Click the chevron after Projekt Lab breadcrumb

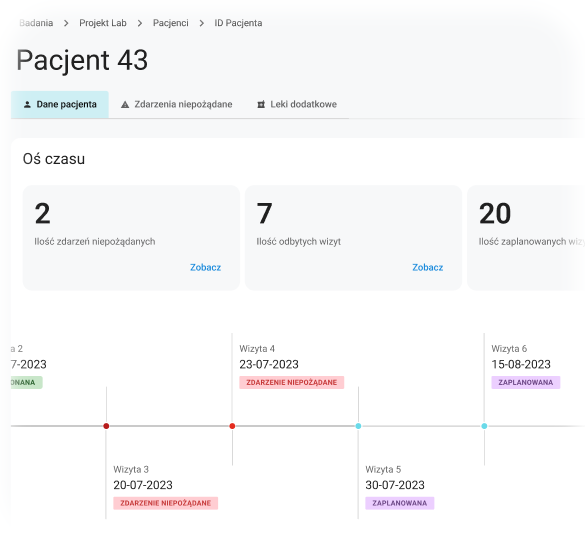point(140,24)
